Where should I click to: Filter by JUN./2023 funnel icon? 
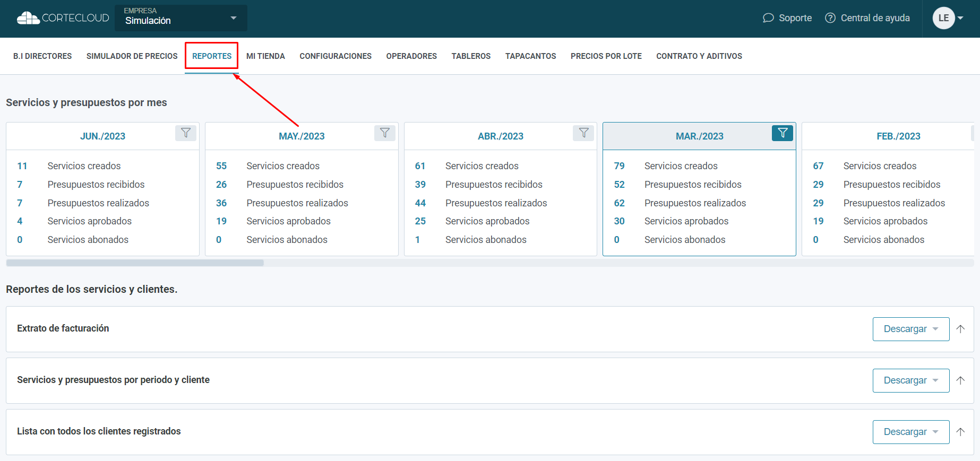(x=186, y=133)
